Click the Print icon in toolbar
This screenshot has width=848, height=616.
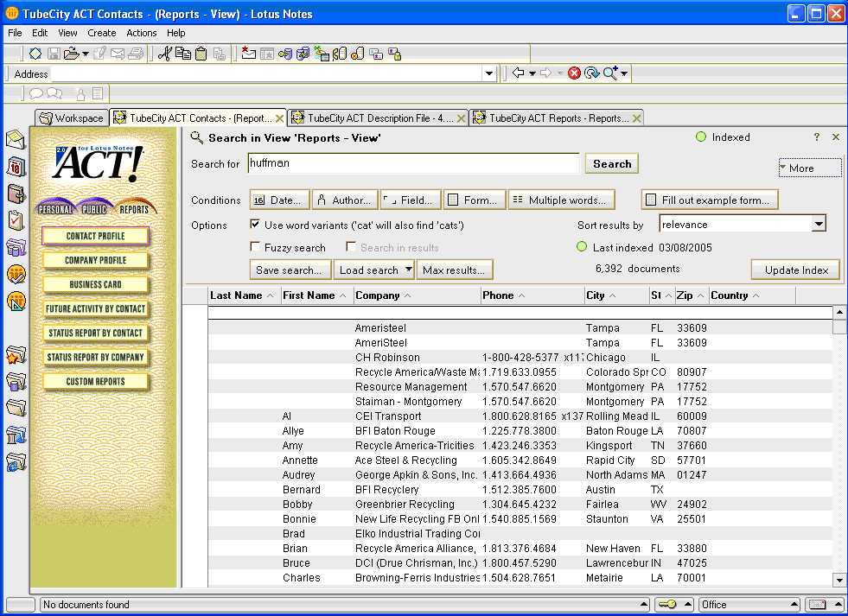(136, 54)
